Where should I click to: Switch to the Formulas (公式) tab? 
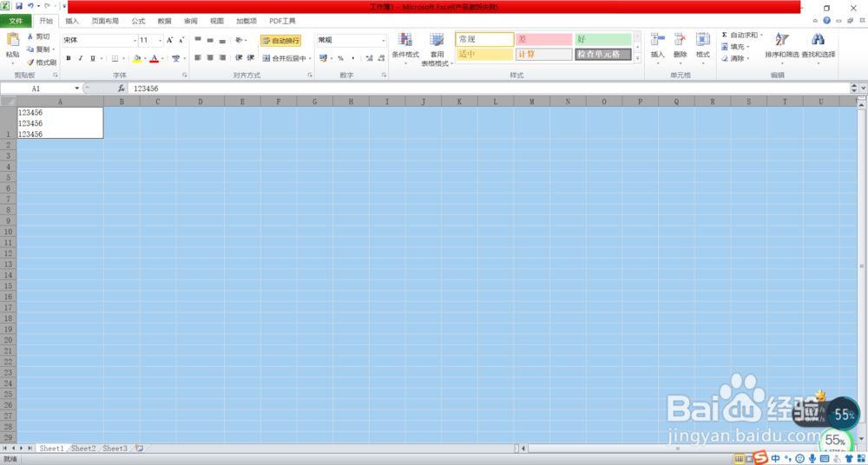[x=138, y=21]
